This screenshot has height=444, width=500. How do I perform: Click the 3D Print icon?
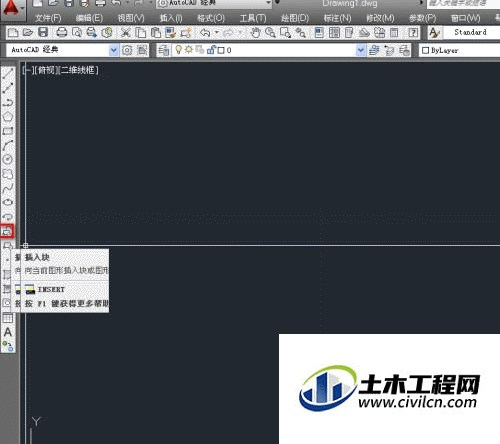click(x=107, y=33)
